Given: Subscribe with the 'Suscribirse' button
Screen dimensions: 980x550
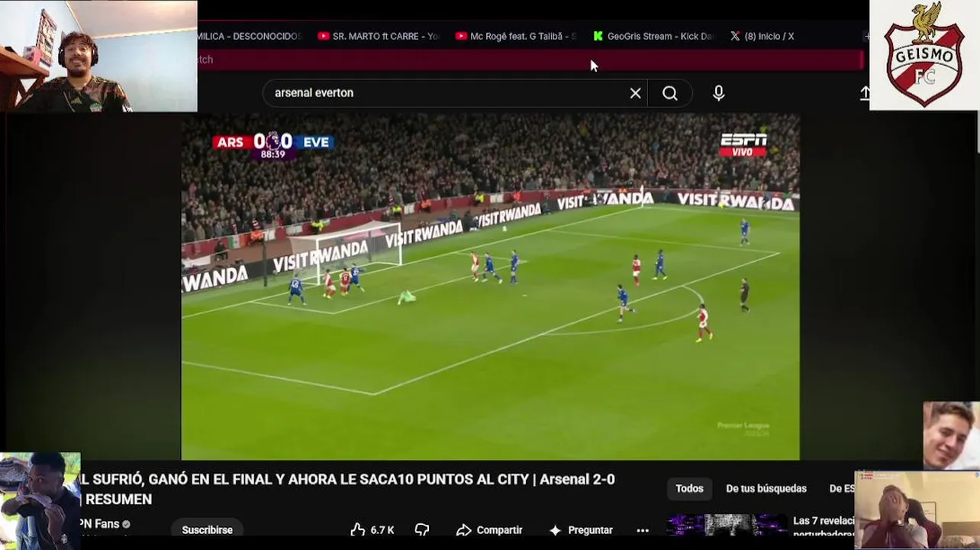Looking at the screenshot, I should coord(207,530).
